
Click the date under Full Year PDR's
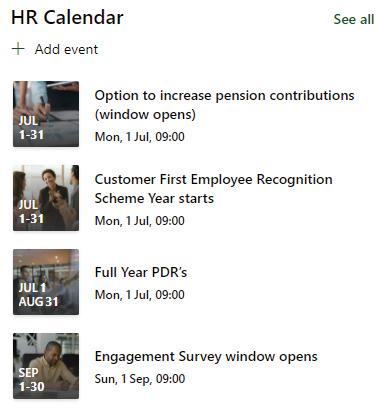pos(140,295)
